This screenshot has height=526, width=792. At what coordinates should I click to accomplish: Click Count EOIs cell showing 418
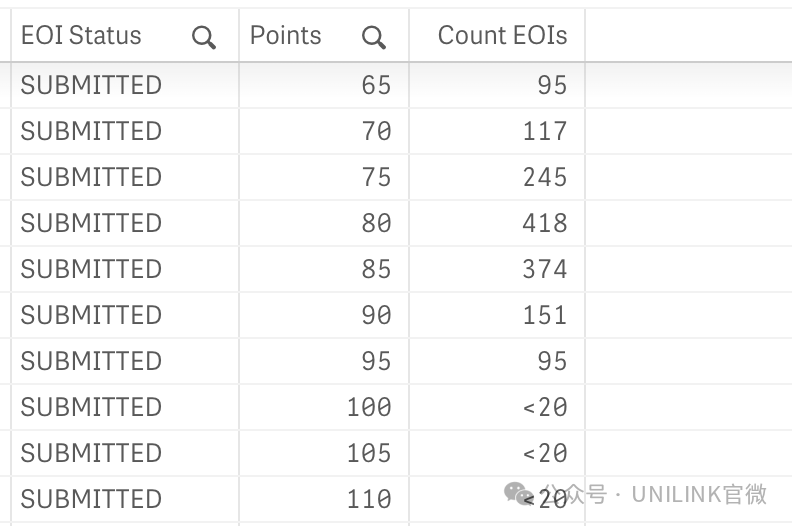pos(545,223)
